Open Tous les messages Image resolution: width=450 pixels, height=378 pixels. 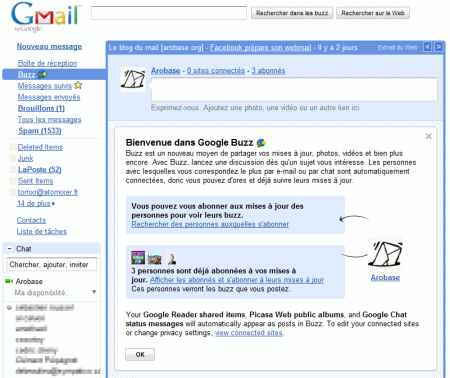[x=49, y=119]
